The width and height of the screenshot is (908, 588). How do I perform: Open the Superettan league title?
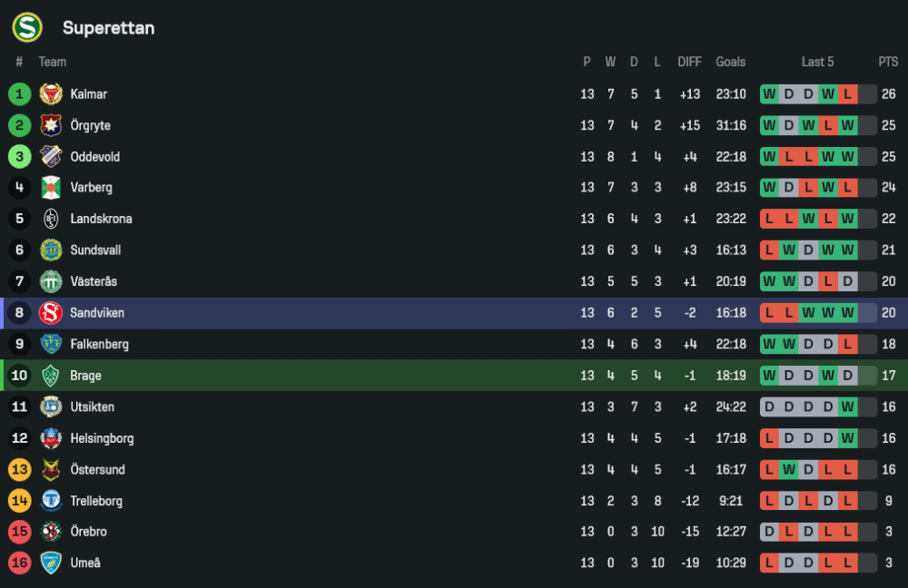(108, 28)
